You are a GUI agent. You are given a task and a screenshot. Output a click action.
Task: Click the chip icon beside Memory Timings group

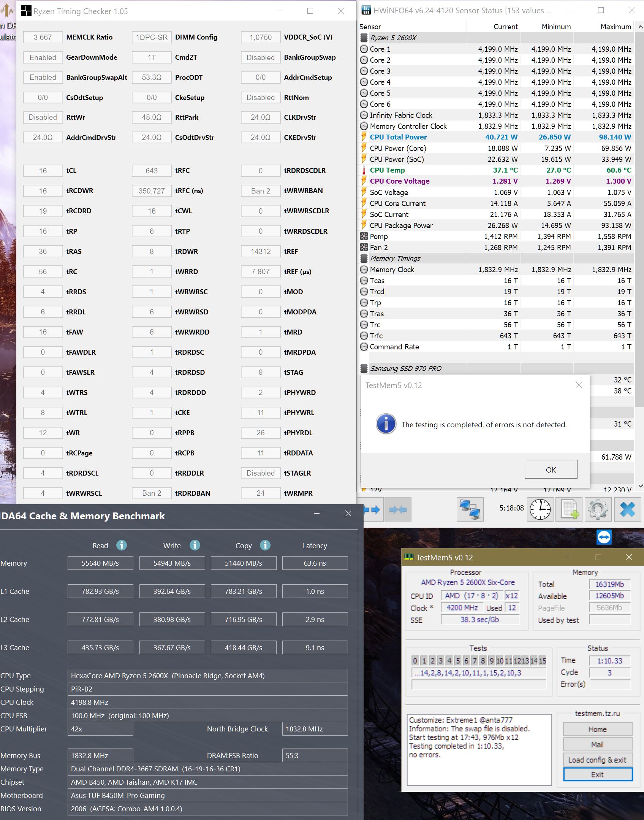coord(364,259)
